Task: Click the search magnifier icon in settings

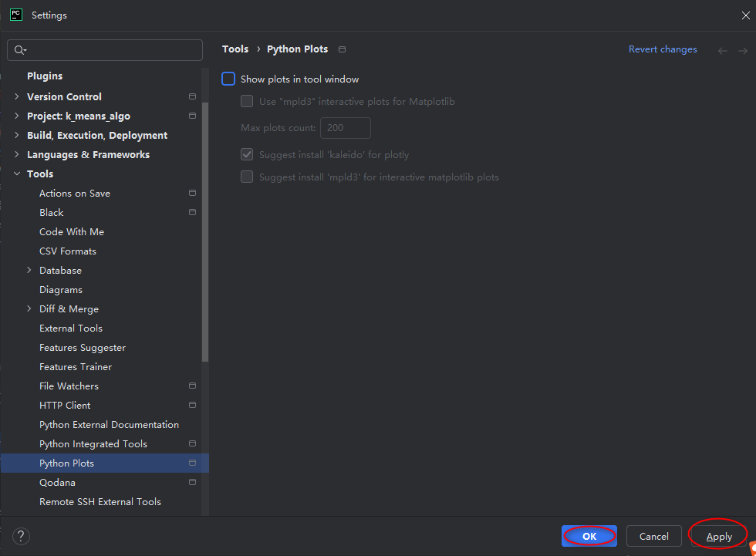Action: coord(20,50)
